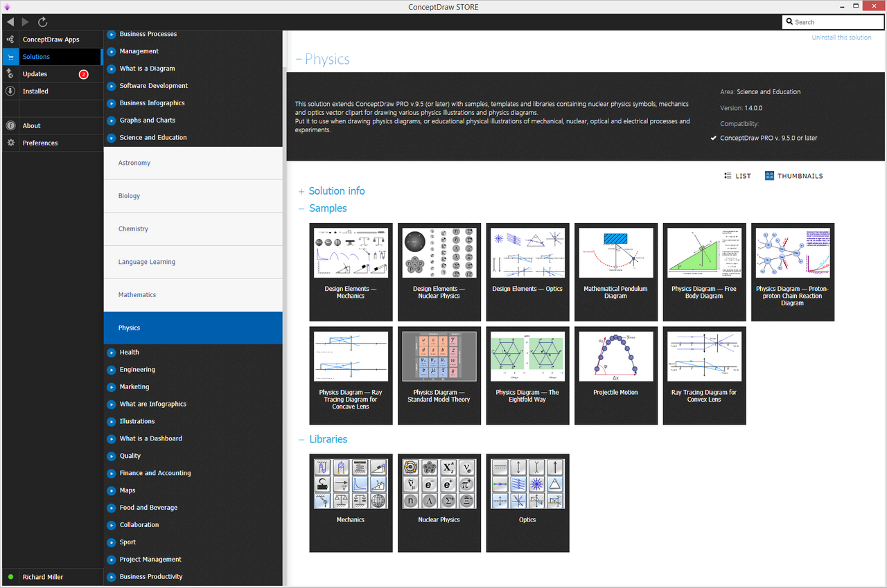Open the Astronomy solution

[x=193, y=163]
